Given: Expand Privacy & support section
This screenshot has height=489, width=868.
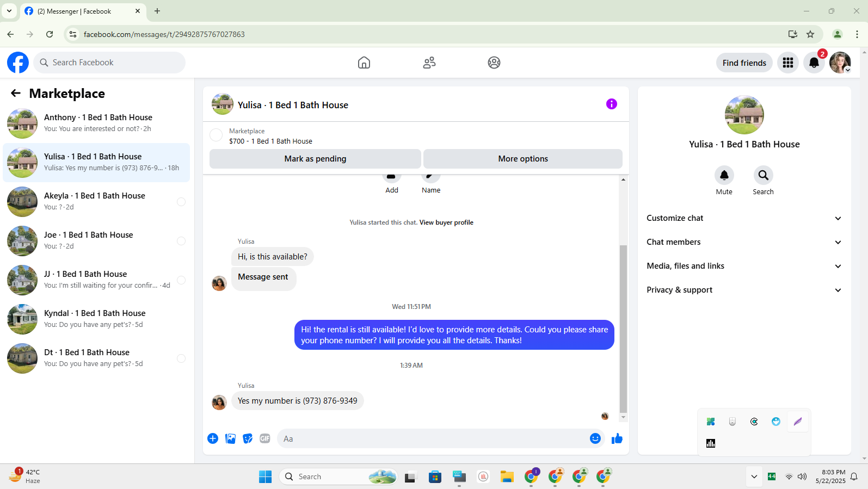Looking at the screenshot, I should coord(744,290).
